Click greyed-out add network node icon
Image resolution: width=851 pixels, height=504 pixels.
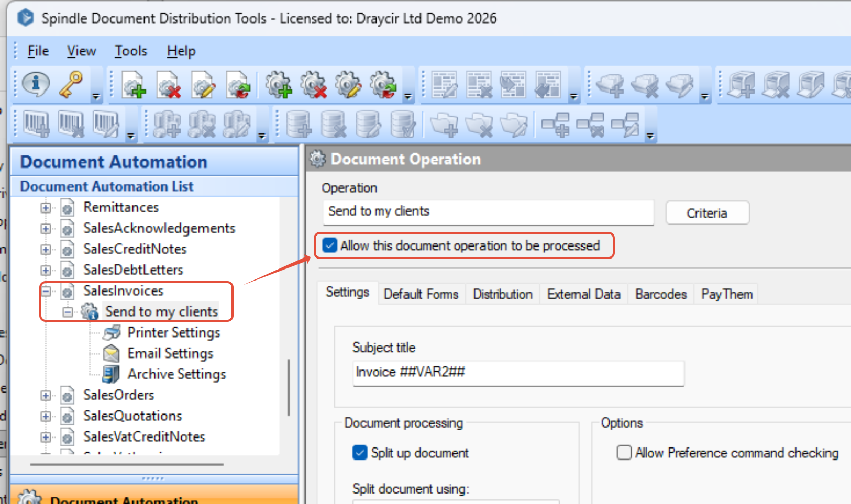point(556,125)
